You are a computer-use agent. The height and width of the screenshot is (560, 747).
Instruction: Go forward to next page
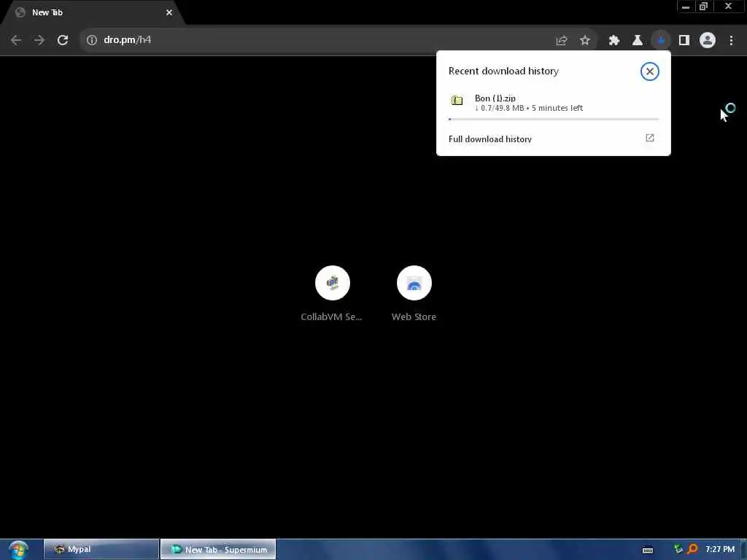coord(39,40)
